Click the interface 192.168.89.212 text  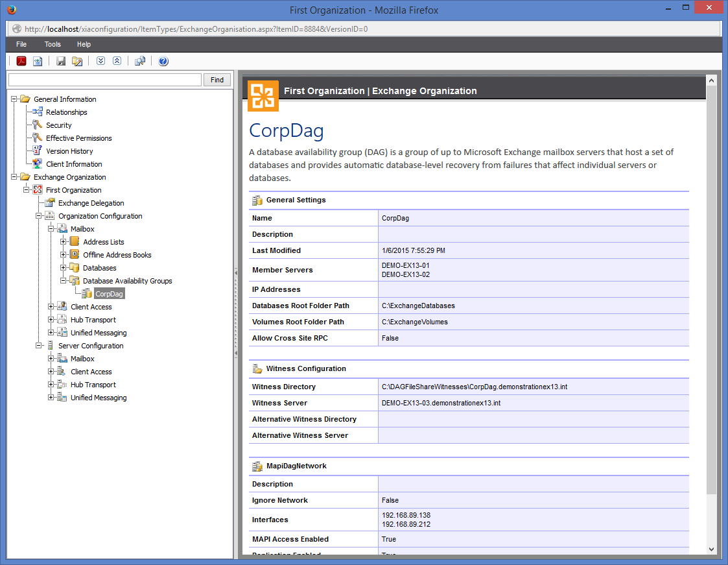[x=406, y=524]
